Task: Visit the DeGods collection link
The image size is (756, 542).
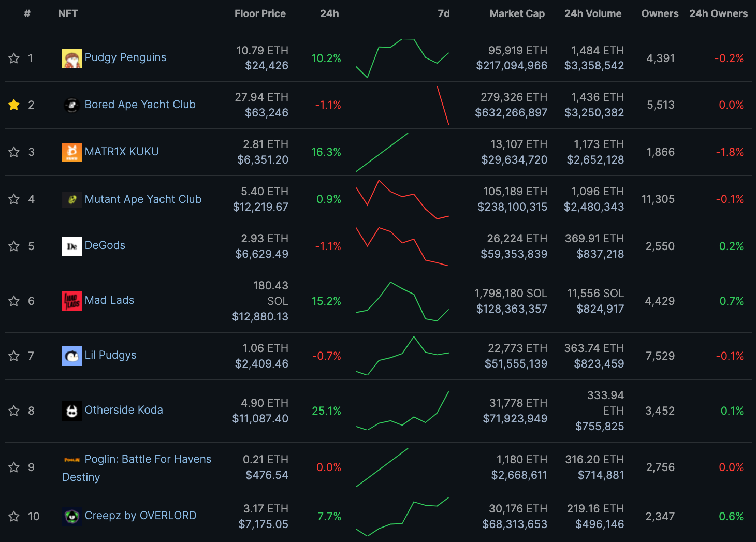Action: click(x=105, y=245)
